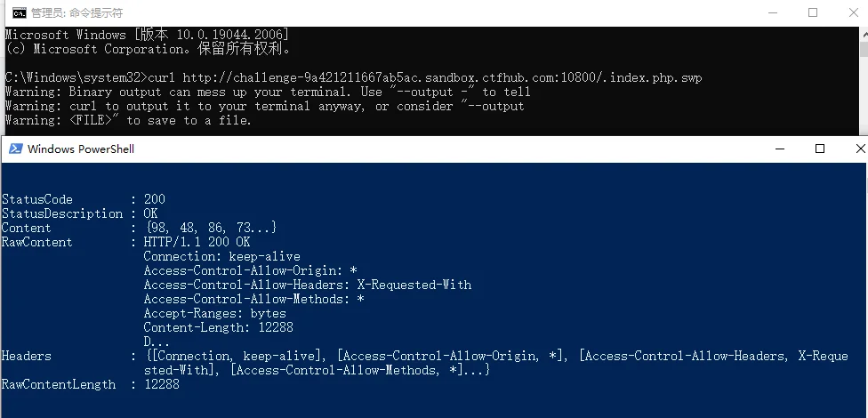Minimize the Command Prompt window
The image size is (868, 418).
770,12
